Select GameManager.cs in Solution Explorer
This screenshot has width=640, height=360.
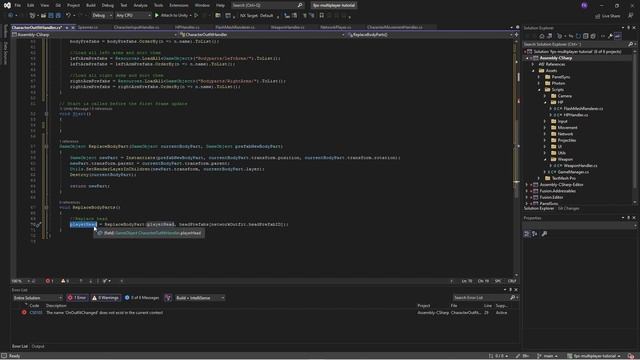click(x=573, y=172)
